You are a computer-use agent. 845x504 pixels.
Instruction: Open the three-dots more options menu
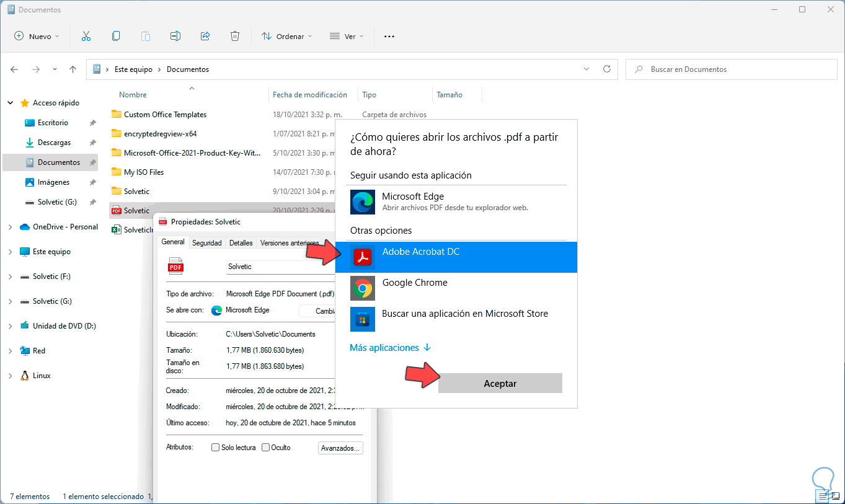click(389, 37)
